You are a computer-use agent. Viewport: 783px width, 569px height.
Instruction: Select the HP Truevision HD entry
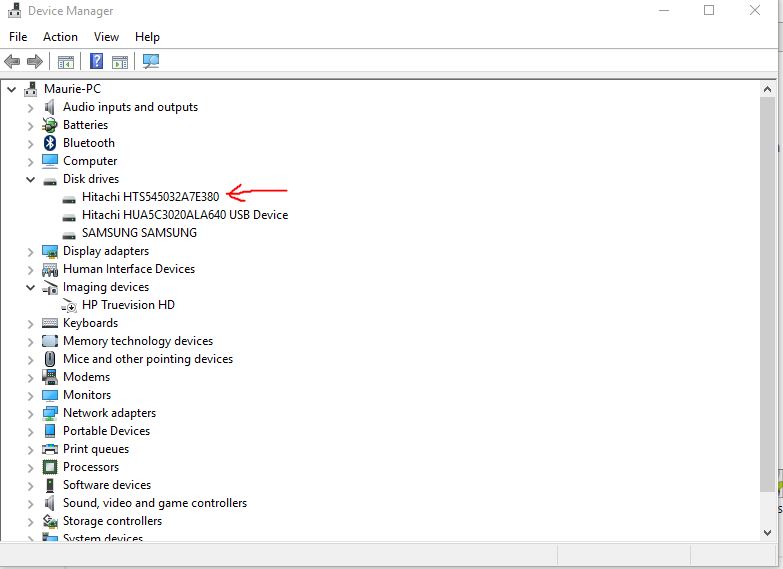click(x=128, y=305)
